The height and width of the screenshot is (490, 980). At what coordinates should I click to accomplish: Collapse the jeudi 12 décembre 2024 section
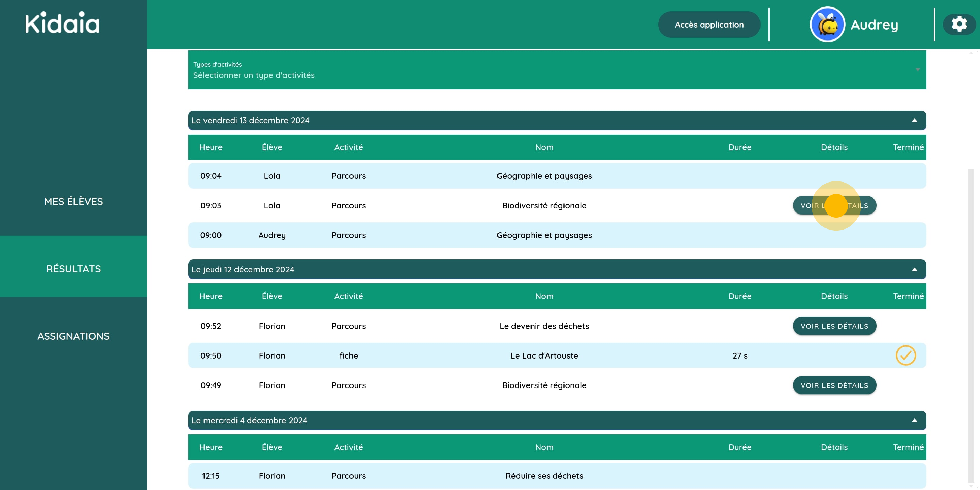(914, 269)
